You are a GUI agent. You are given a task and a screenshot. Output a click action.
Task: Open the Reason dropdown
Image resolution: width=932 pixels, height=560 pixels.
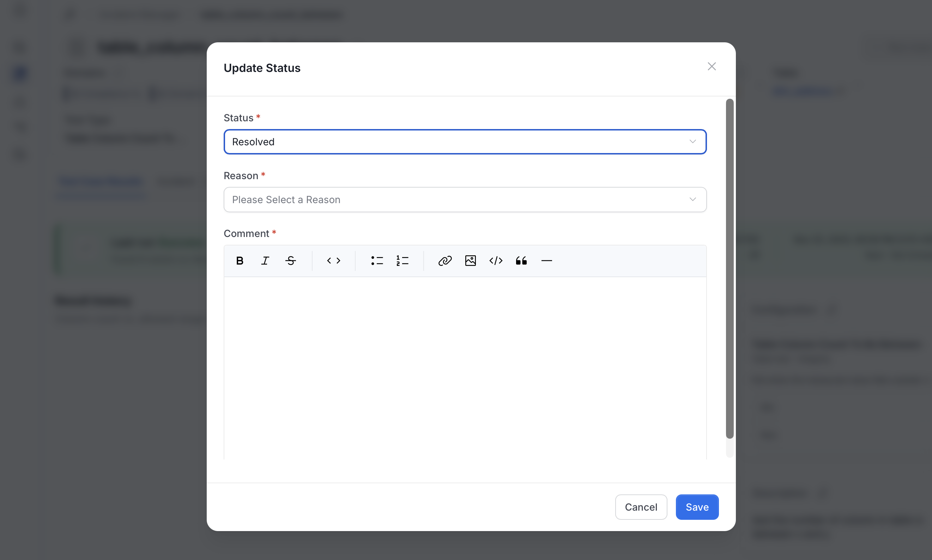[x=465, y=200]
